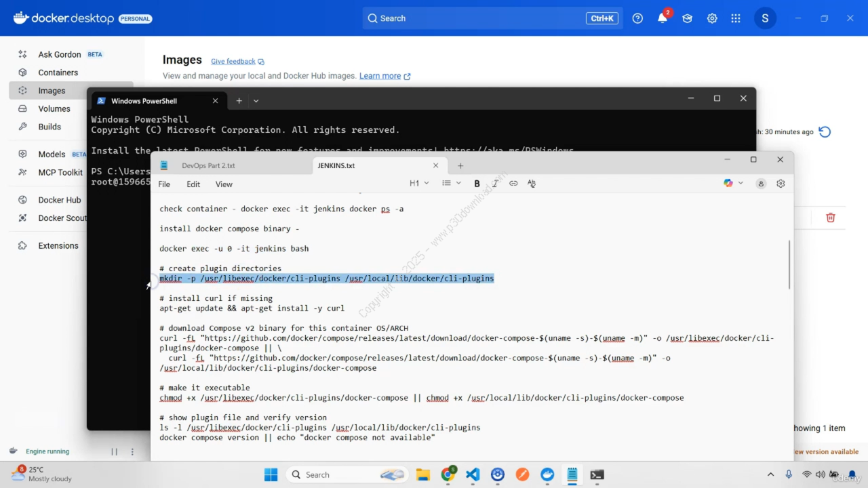Click the clear formatting icon

[532, 184]
